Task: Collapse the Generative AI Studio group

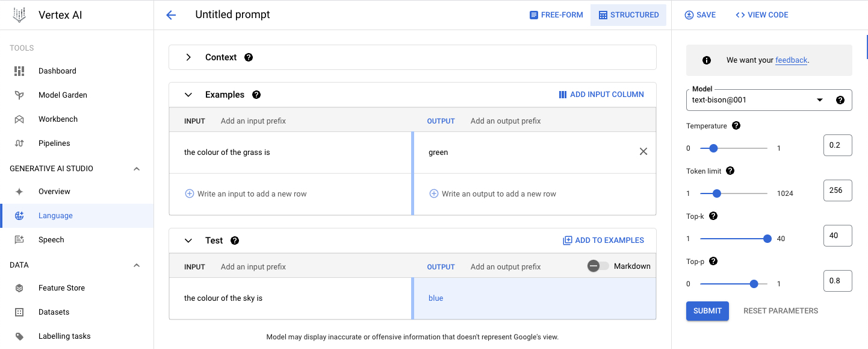Action: tap(137, 169)
